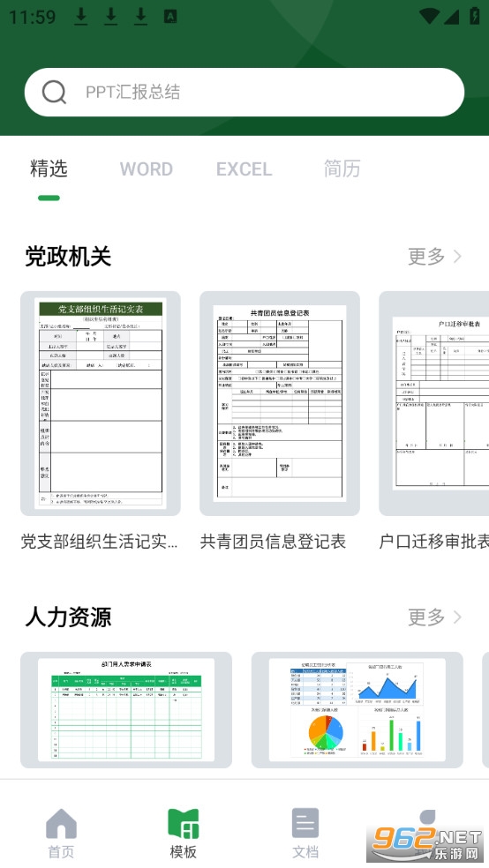Click the 党政机关 section heading
The width and height of the screenshot is (489, 868).
[68, 257]
